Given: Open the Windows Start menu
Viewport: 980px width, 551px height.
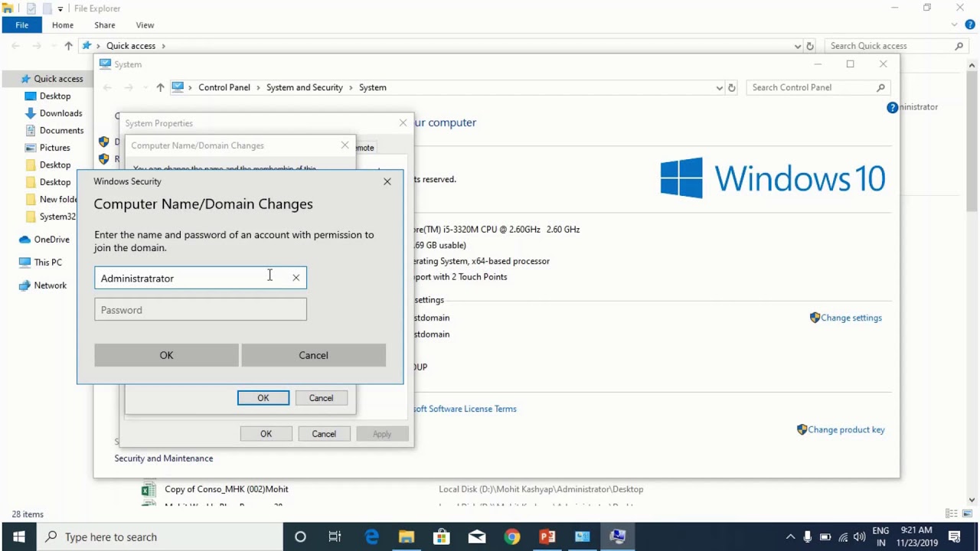Looking at the screenshot, I should (18, 536).
